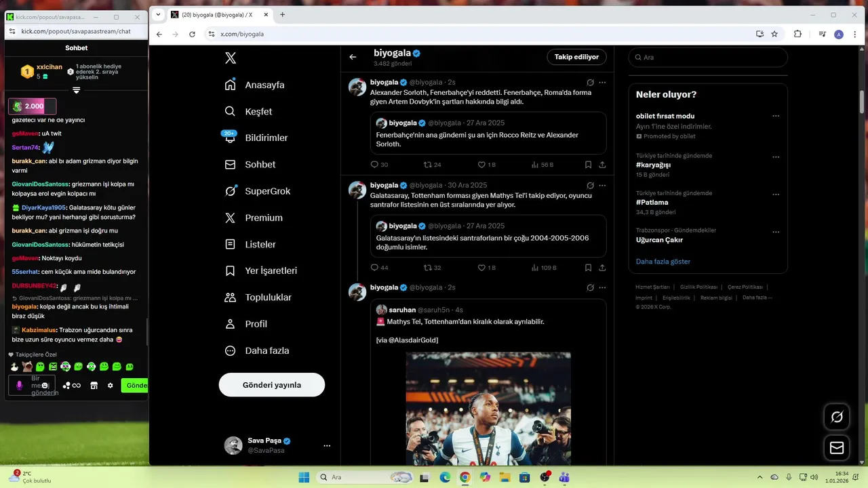
Task: Open Microsoft Edge from taskbar
Action: coord(445,477)
